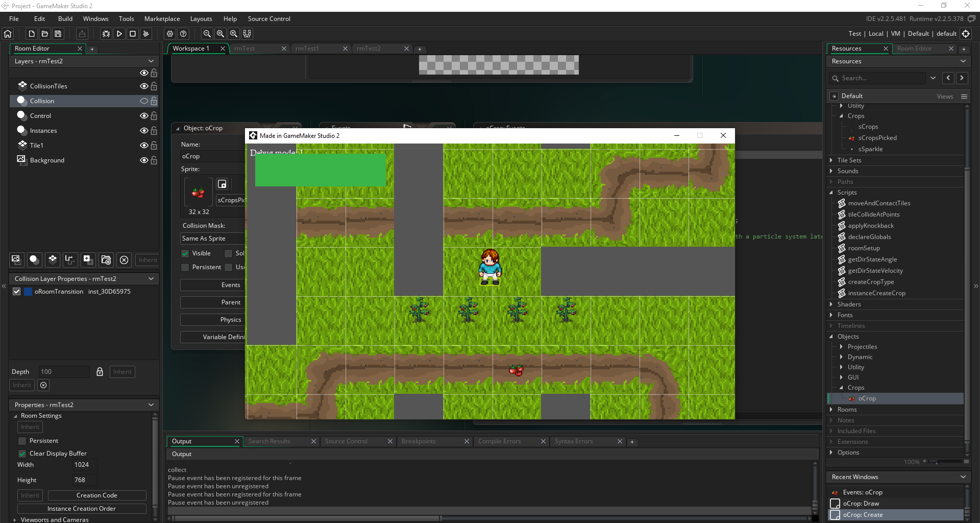Click the Save project floppy icon

(x=58, y=34)
